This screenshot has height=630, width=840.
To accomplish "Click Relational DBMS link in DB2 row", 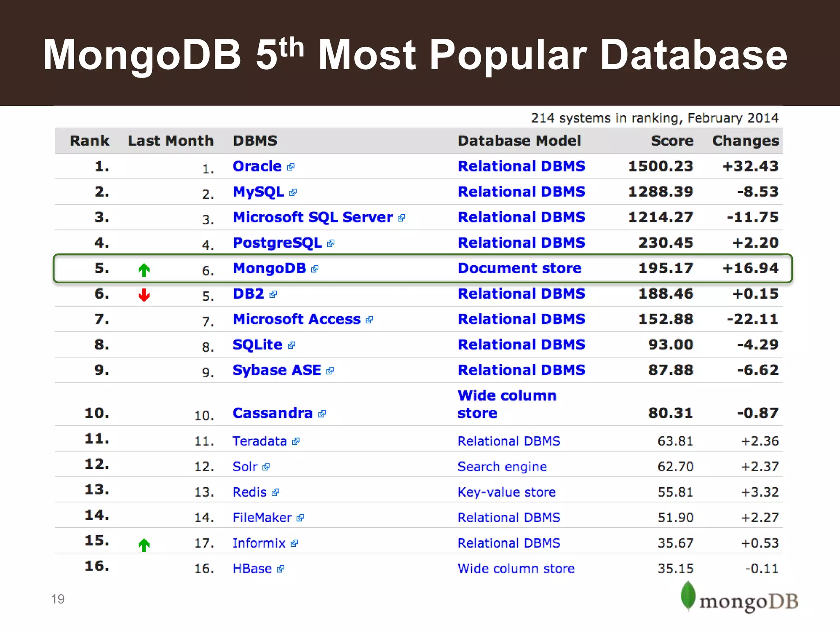I will (521, 294).
